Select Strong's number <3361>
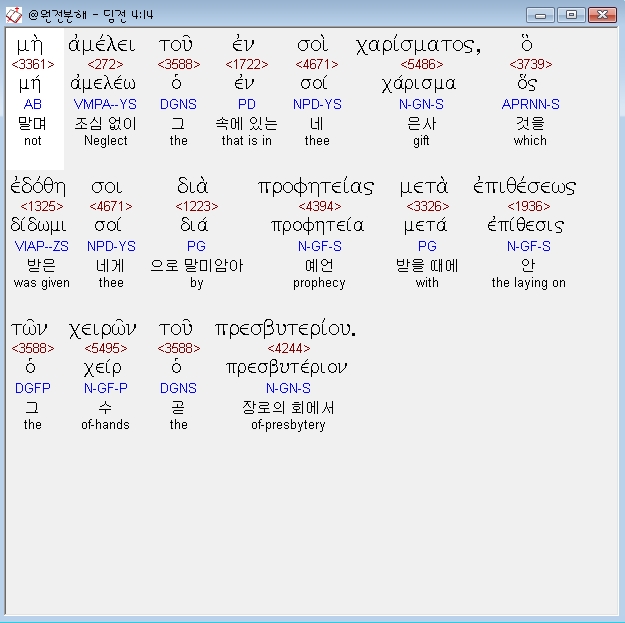This screenshot has width=625, height=623. tap(33, 64)
